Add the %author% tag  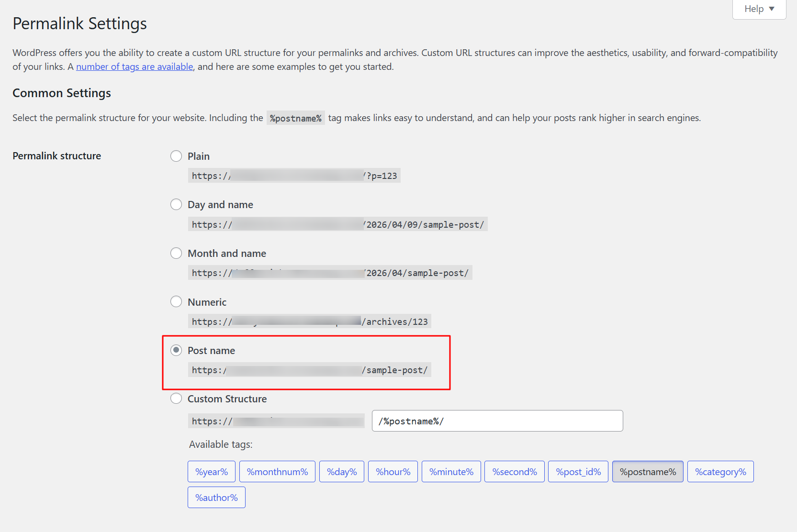pos(216,498)
